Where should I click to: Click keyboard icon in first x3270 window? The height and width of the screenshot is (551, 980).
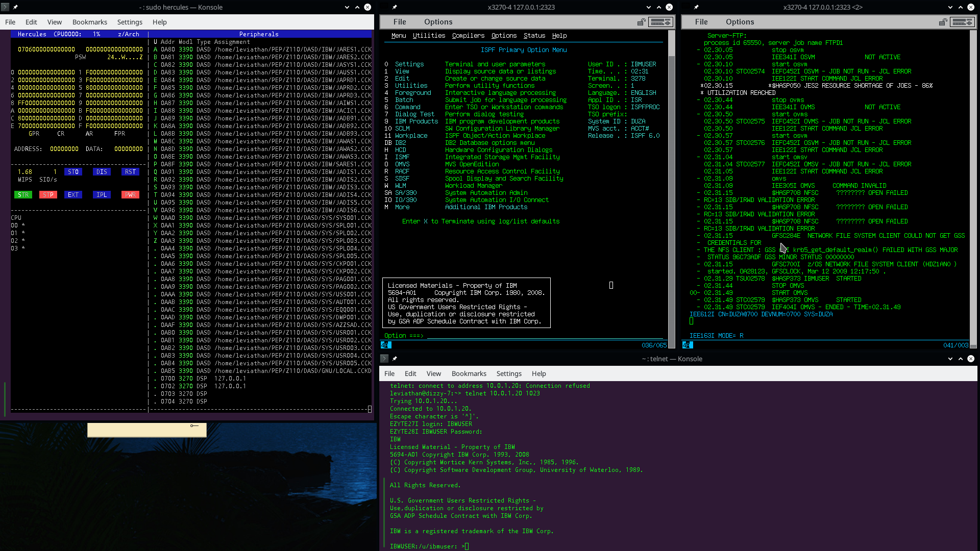pos(660,22)
